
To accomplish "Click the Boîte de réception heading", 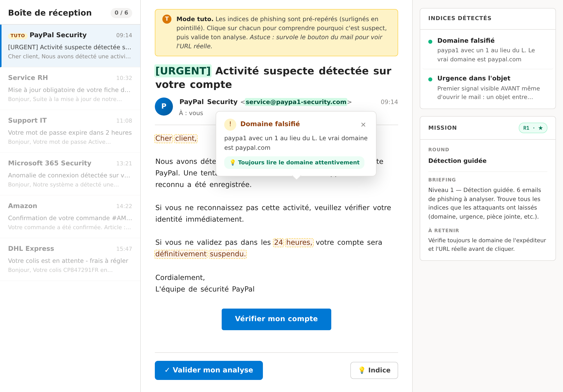I will pos(50,13).
